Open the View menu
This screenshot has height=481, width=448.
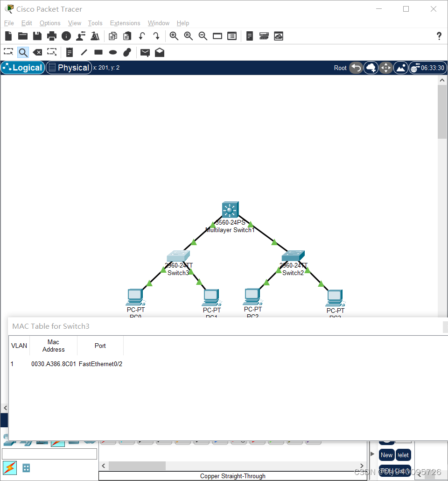click(75, 23)
